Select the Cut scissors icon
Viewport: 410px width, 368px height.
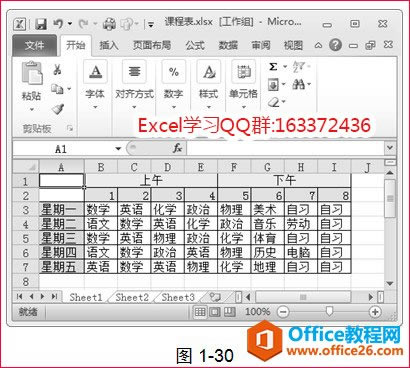point(57,70)
